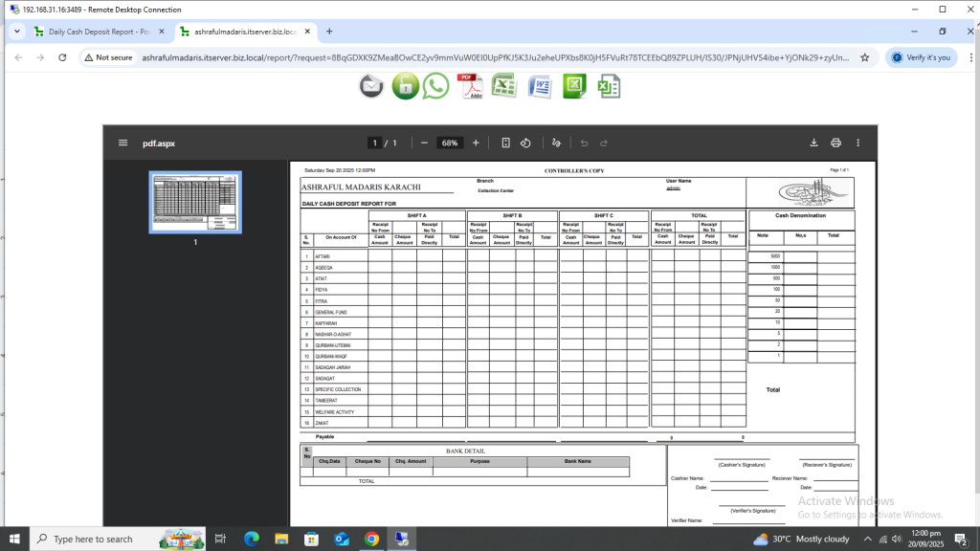Image resolution: width=980 pixels, height=551 pixels.
Task: Click the fit to page icon
Action: 505,143
